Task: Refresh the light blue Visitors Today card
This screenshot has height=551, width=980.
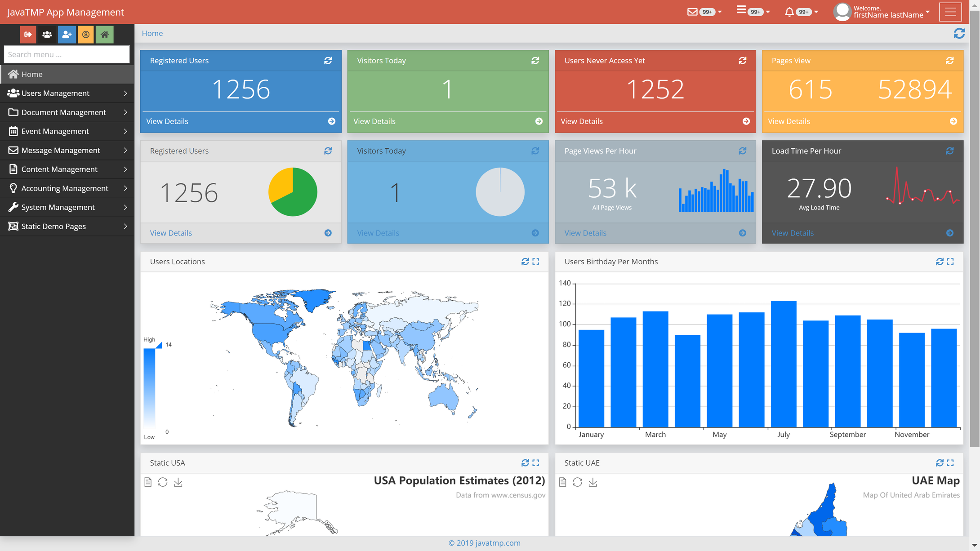Action: click(535, 151)
